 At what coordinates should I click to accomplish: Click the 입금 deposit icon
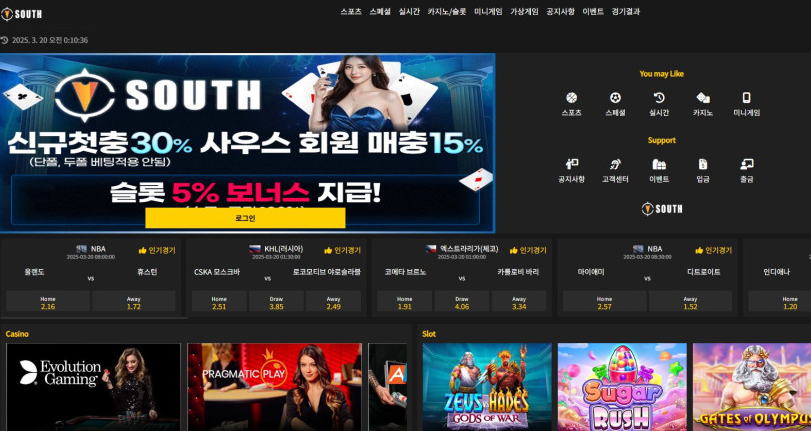pyautogui.click(x=703, y=164)
